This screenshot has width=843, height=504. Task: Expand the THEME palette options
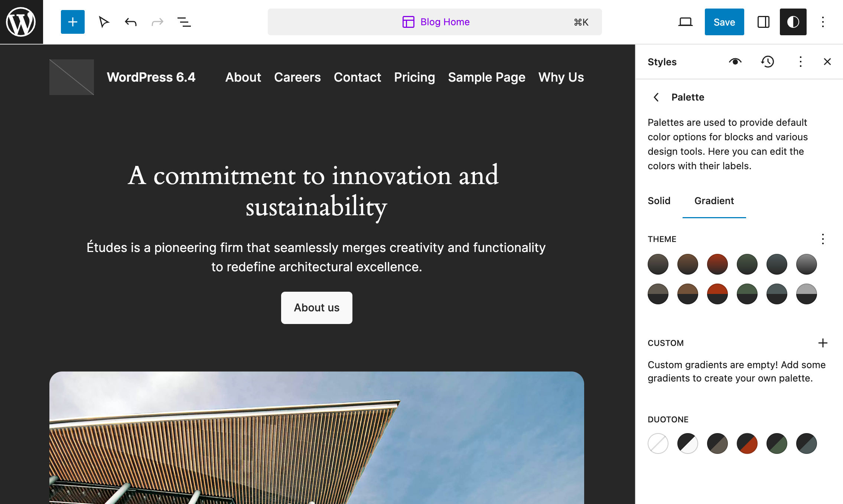point(823,239)
